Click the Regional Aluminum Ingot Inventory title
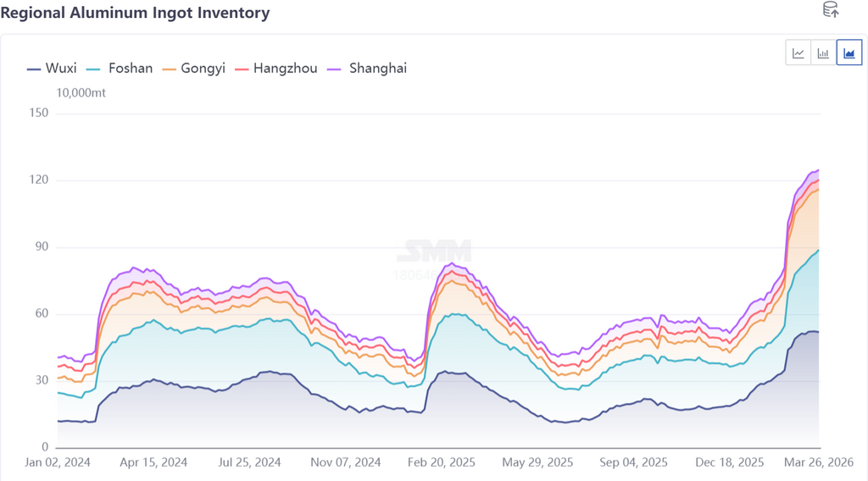868x481 pixels. 135,13
